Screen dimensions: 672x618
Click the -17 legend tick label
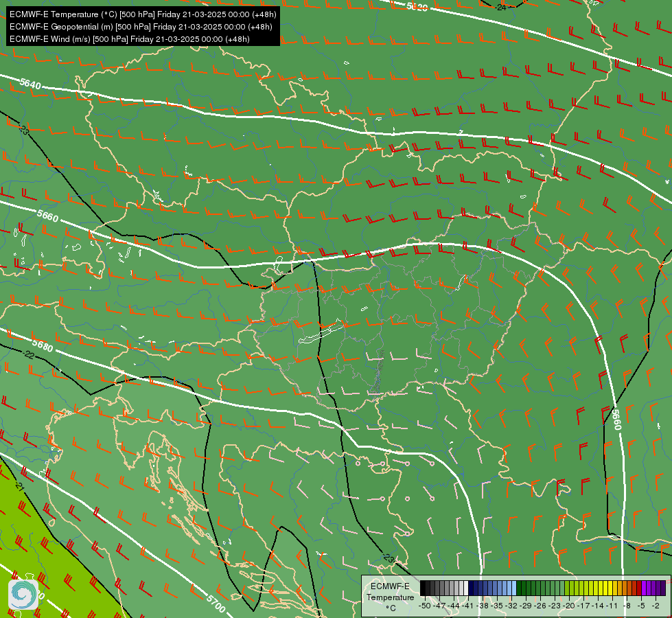pyautogui.click(x=584, y=606)
